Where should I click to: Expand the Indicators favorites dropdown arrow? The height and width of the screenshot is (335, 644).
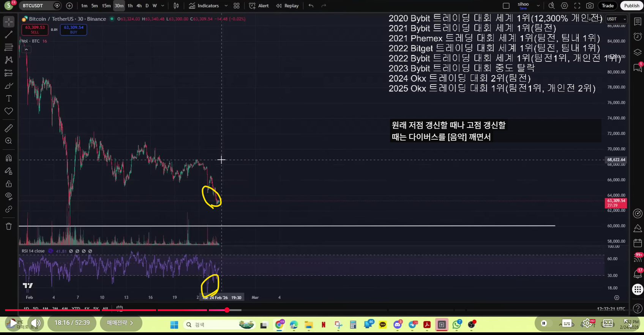pyautogui.click(x=226, y=6)
